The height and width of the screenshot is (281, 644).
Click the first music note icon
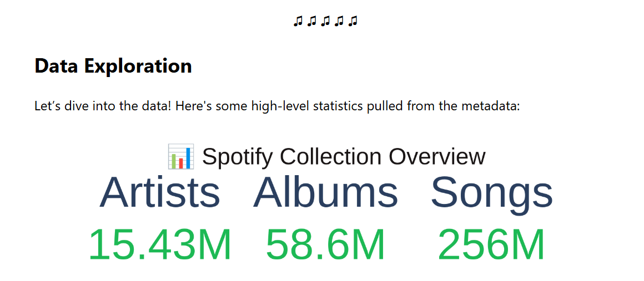tap(298, 21)
